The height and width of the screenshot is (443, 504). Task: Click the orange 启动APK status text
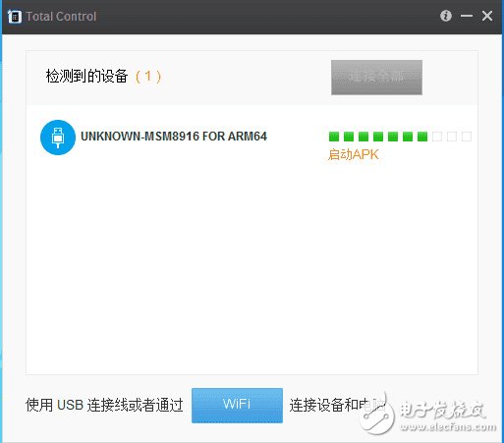pyautogui.click(x=354, y=154)
